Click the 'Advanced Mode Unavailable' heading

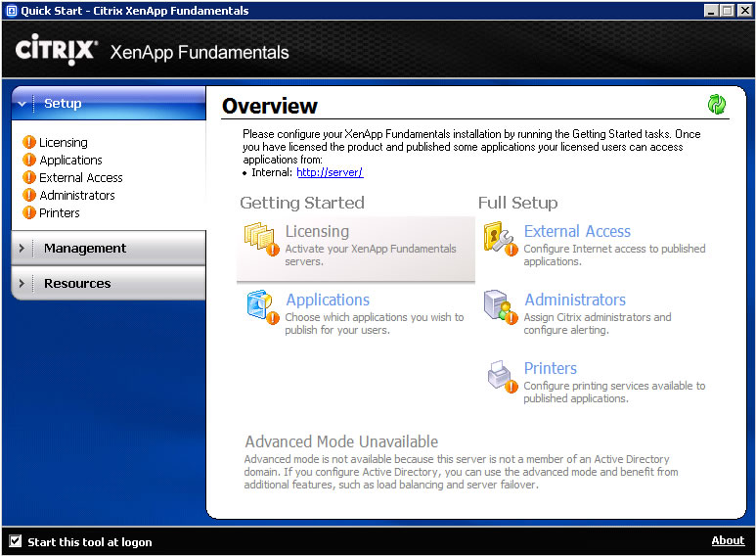pos(341,441)
